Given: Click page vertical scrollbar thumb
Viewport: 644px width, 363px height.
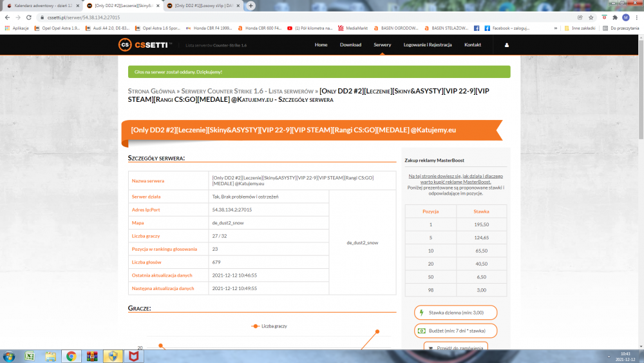Looking at the screenshot, I should 641,89.
